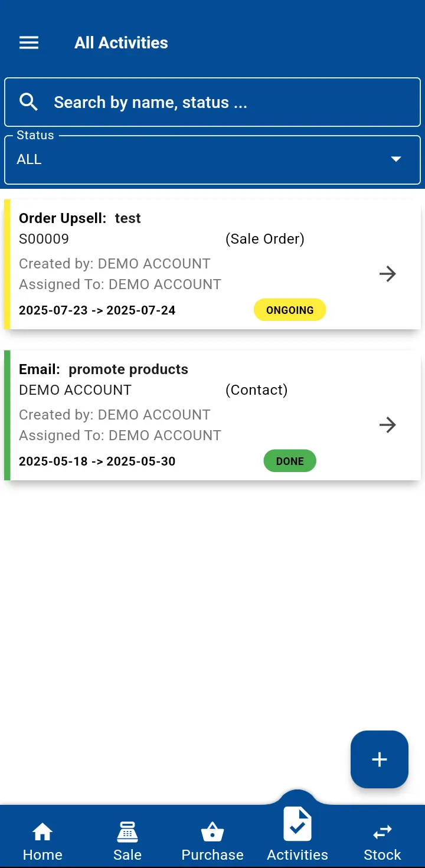The width and height of the screenshot is (425, 868).
Task: Open the Email promote products card
Action: [177, 415]
